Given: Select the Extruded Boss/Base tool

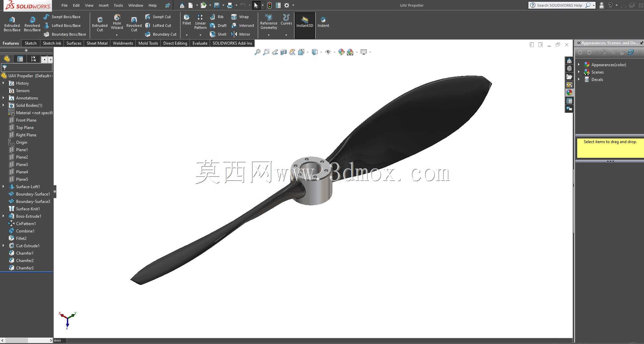Looking at the screenshot, I should pyautogui.click(x=12, y=24).
